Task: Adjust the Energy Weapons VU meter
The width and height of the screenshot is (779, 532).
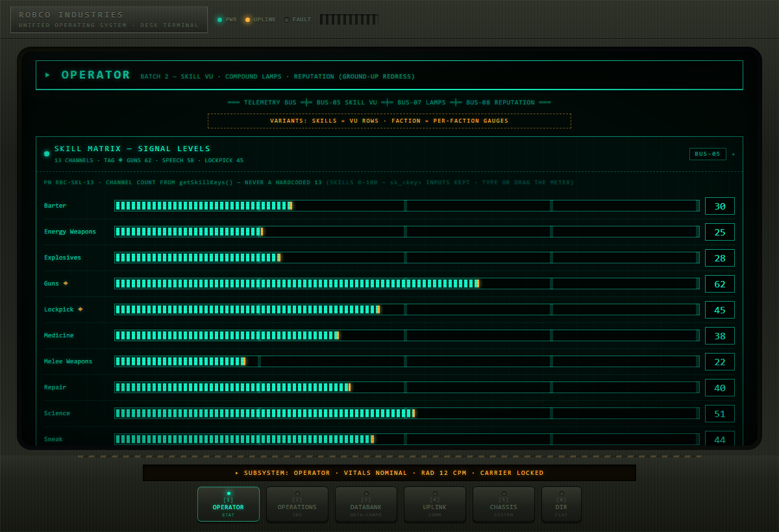Action: (x=407, y=232)
